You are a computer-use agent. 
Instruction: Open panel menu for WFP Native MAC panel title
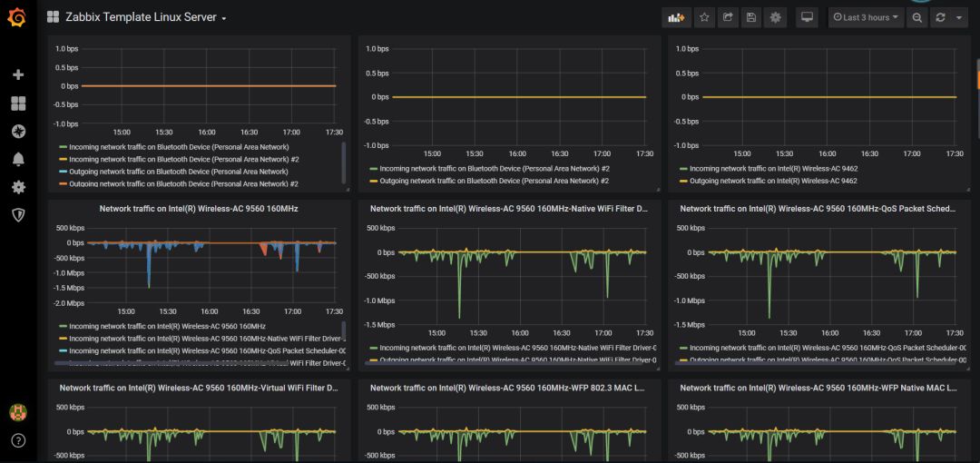[x=818, y=388]
